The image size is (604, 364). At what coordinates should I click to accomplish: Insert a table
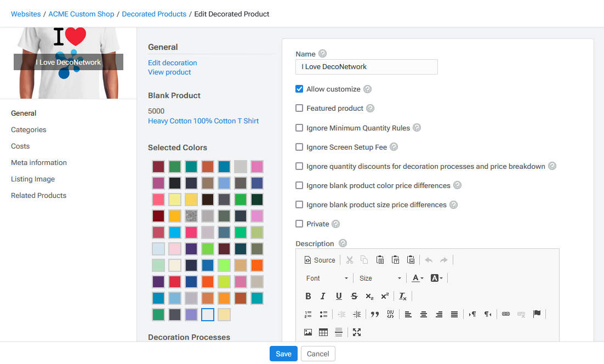323,332
